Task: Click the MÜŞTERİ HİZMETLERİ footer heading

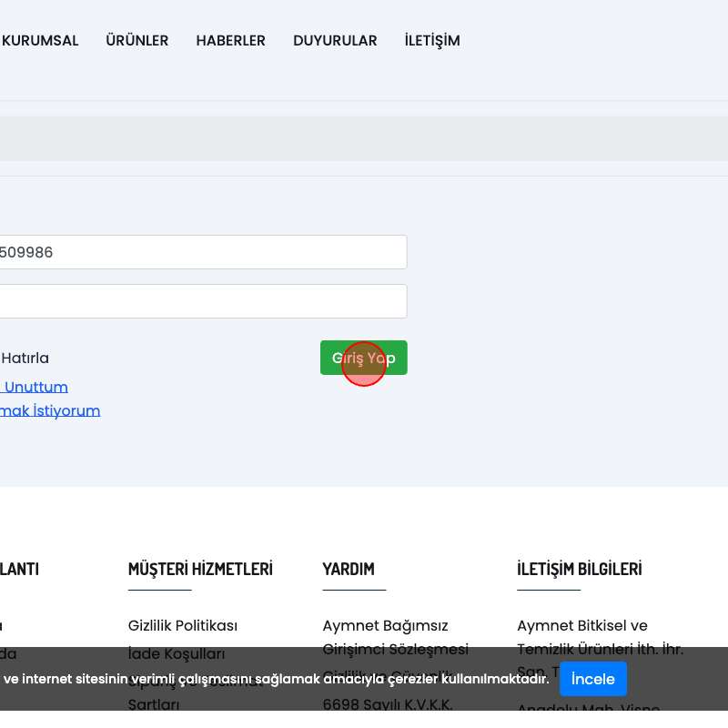Action: click(x=200, y=569)
